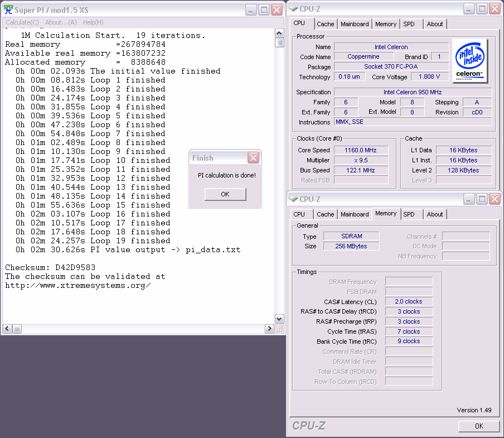This screenshot has height=438, width=504.
Task: Click Version 1.49 text in CPU-Z
Action: 474,410
